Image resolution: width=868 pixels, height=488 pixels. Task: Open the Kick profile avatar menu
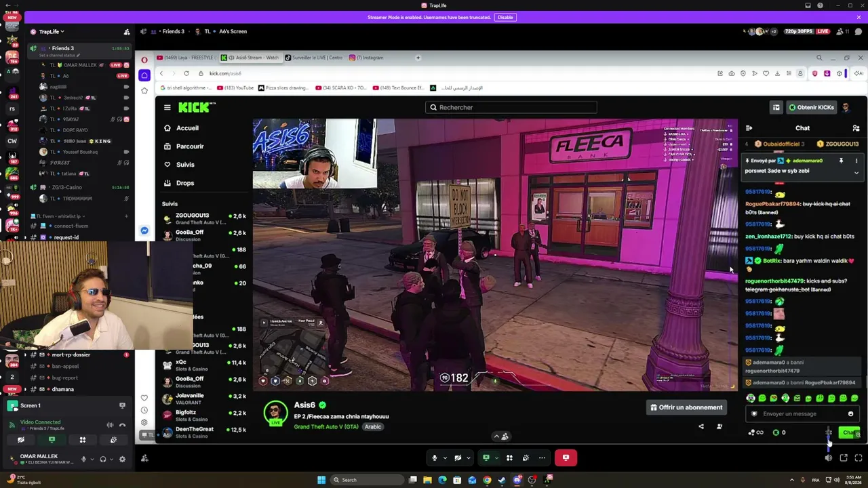click(x=846, y=107)
